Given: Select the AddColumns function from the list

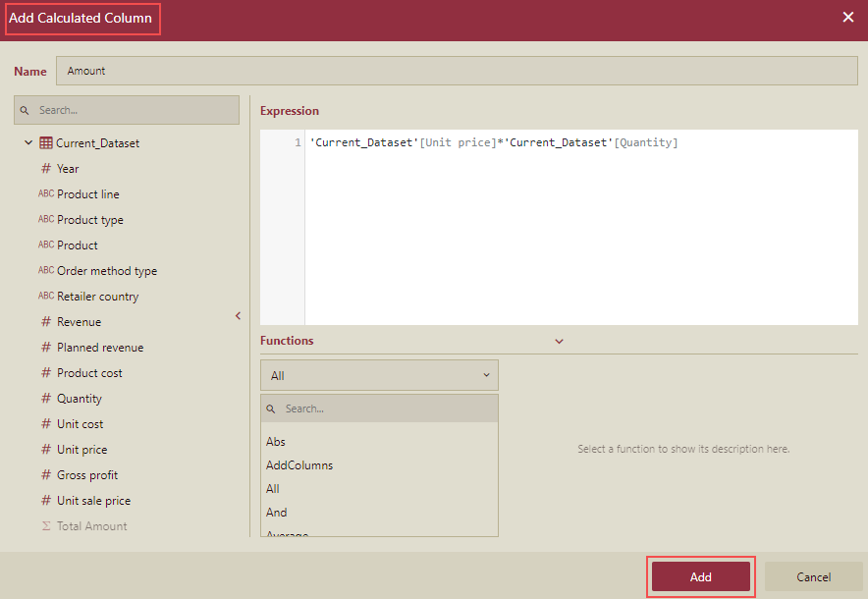Looking at the screenshot, I should tap(298, 464).
